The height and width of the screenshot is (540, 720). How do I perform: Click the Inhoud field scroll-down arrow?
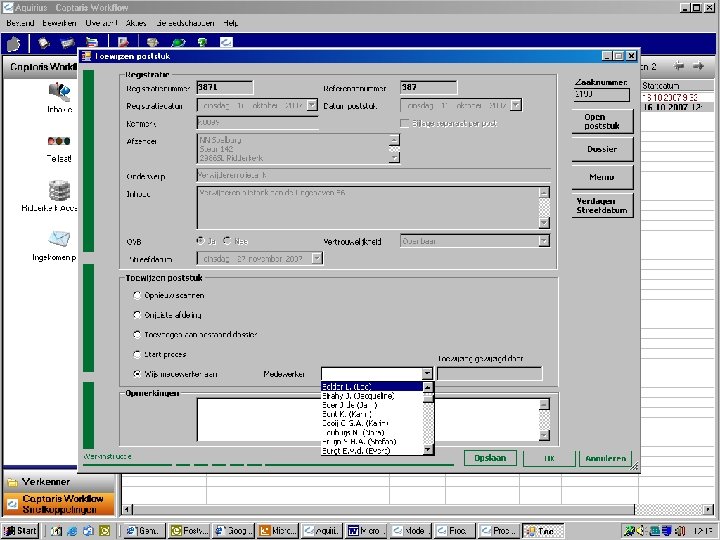[x=544, y=223]
